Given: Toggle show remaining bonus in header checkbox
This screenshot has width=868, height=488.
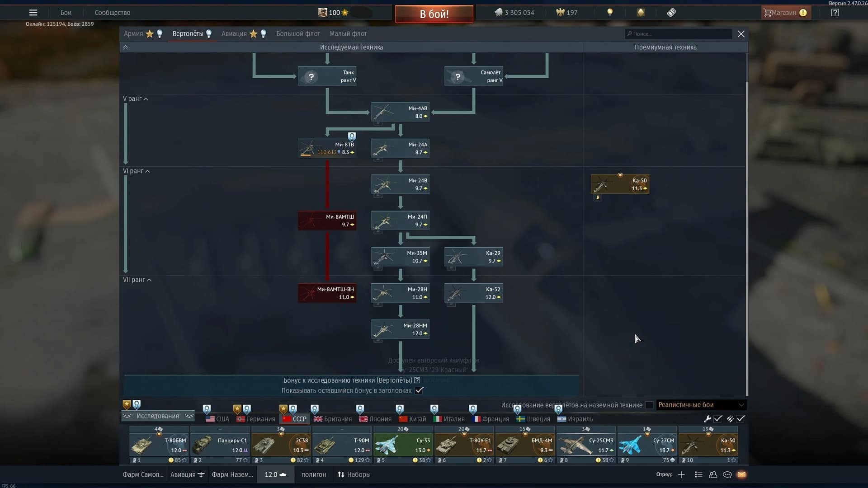Looking at the screenshot, I should (x=419, y=390).
